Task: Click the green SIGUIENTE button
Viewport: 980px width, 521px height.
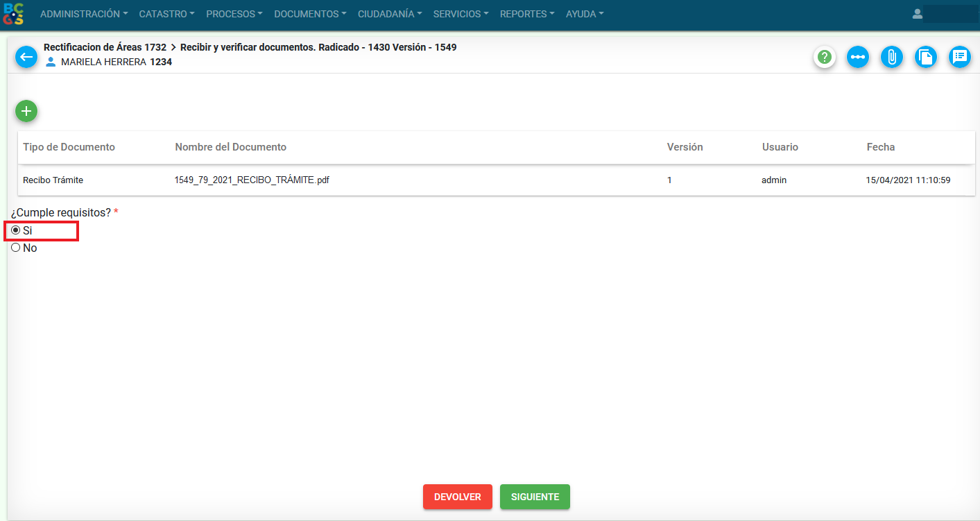Action: (x=535, y=497)
